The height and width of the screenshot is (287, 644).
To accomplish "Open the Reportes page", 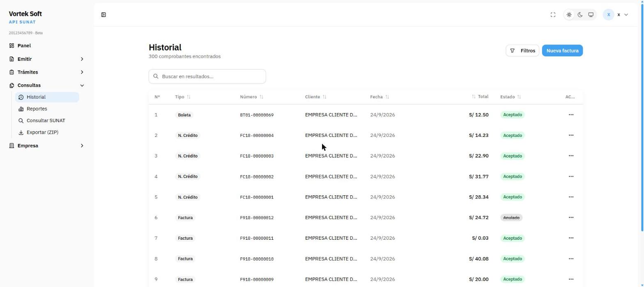I will click(47, 109).
